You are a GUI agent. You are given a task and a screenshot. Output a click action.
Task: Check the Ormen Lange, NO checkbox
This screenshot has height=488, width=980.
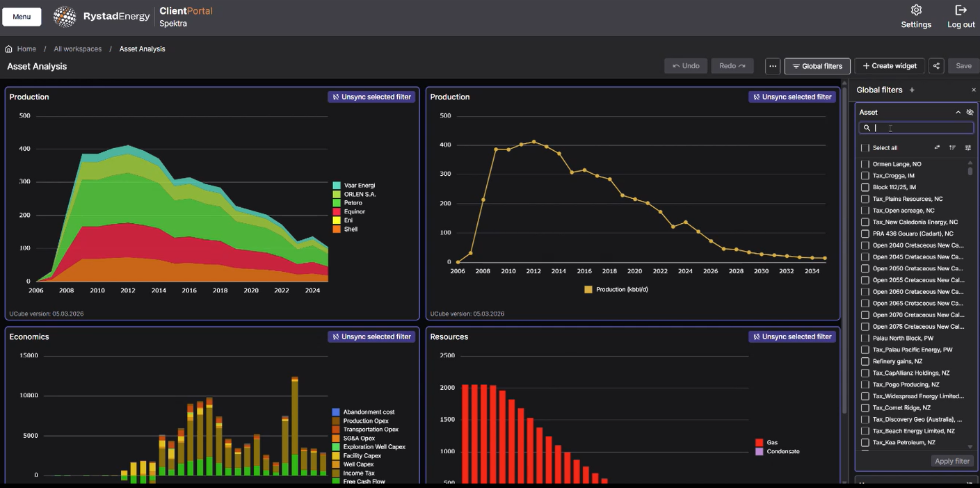click(865, 164)
